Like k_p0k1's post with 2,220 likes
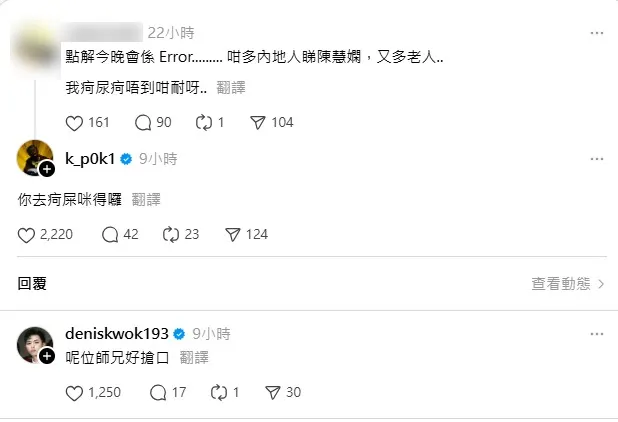 [x=27, y=235]
